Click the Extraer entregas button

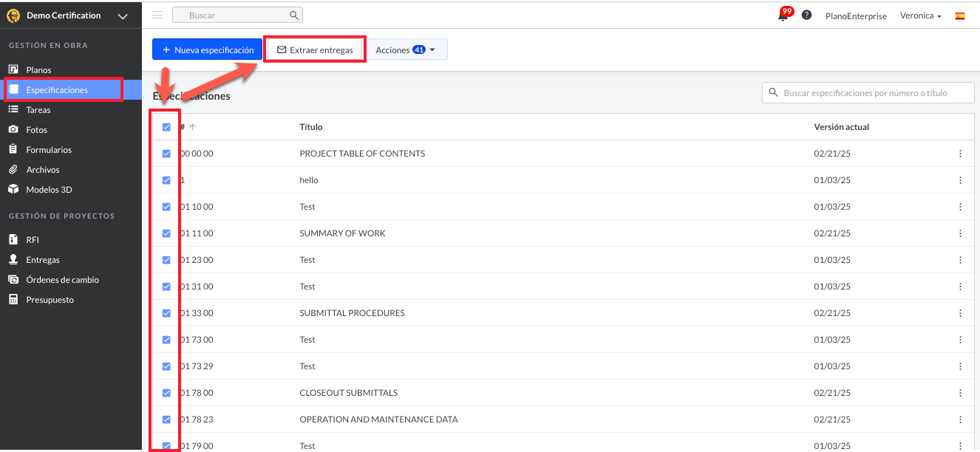tap(315, 50)
